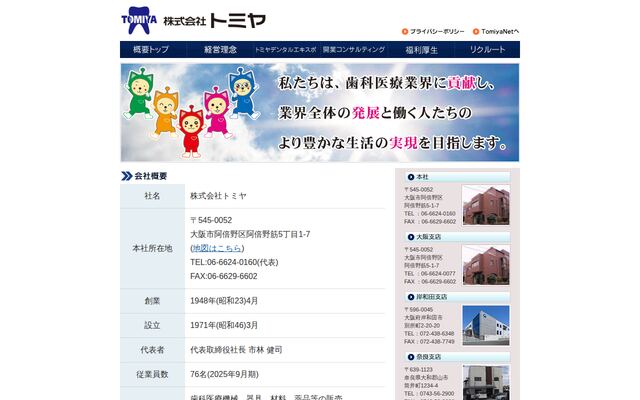Screen dimensions: 640x400
Task: Click the 1948年(昭和23)4月 value
Action: click(x=224, y=301)
